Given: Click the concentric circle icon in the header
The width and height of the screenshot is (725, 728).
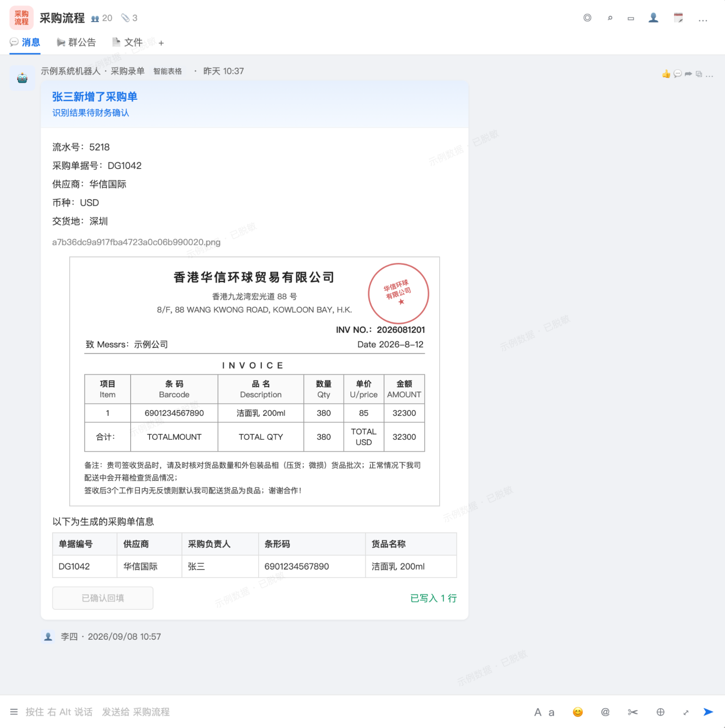Looking at the screenshot, I should [x=587, y=18].
